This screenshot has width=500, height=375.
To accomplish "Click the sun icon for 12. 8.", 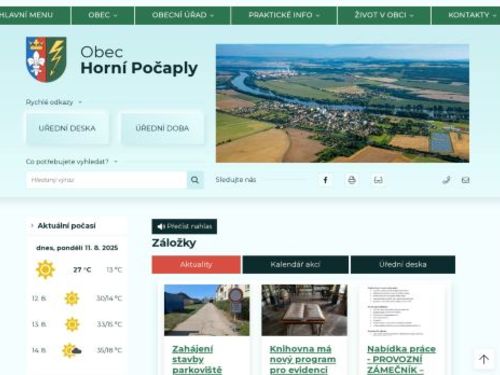I will pos(72,298).
